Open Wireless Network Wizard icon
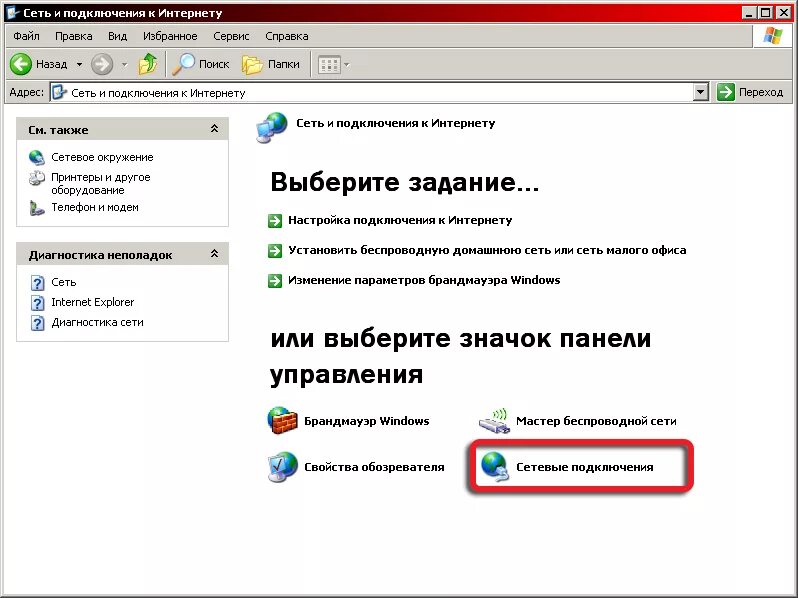 (494, 421)
